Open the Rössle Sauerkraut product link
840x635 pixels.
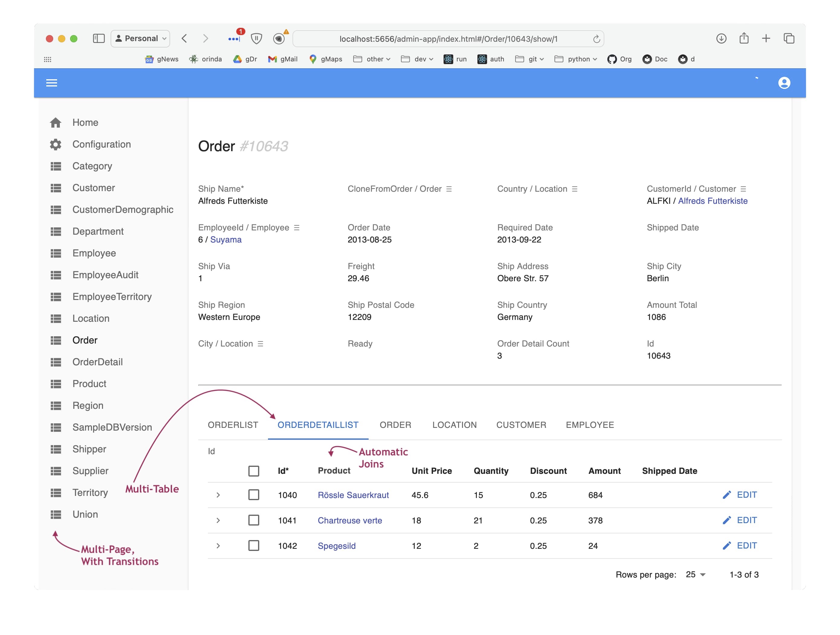coord(353,495)
